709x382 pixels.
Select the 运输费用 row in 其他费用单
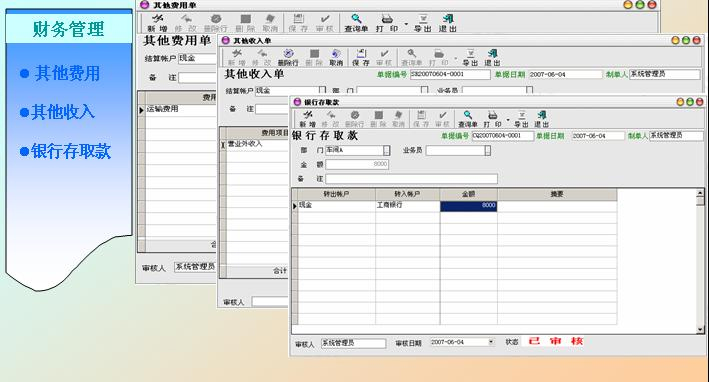pyautogui.click(x=180, y=109)
